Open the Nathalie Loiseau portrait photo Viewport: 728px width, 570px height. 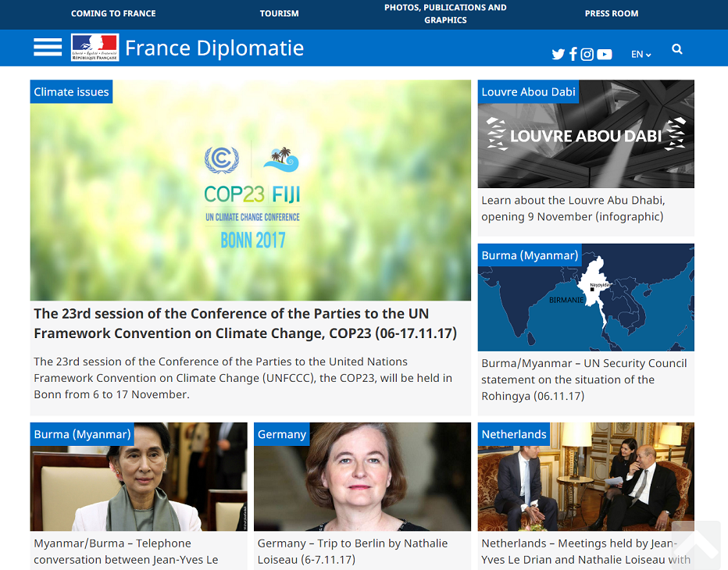tap(362, 477)
